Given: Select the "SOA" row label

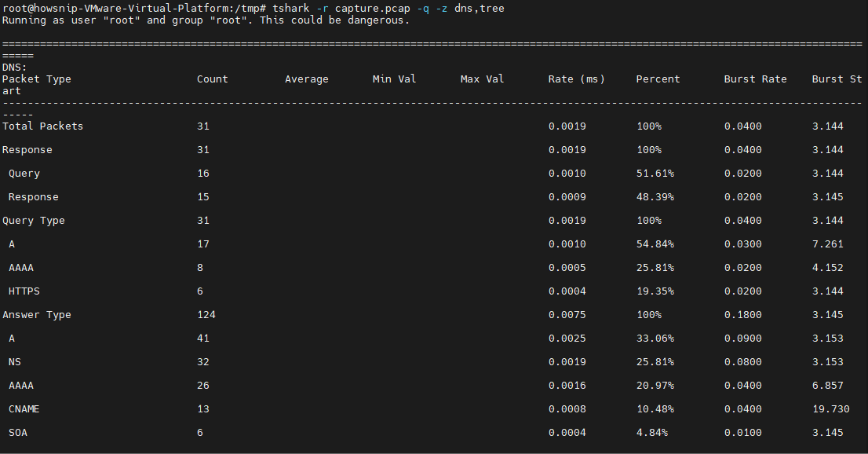Looking at the screenshot, I should click(18, 432).
